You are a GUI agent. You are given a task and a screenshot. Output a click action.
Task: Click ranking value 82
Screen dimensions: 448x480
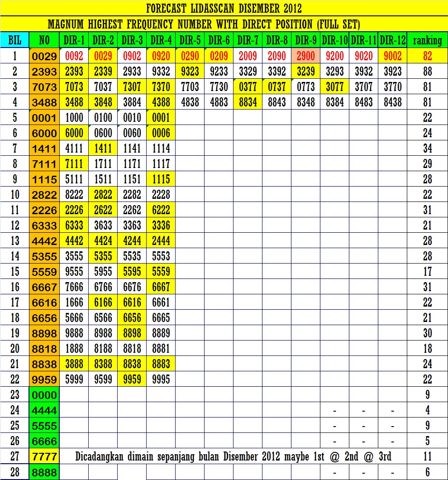[x=428, y=56]
